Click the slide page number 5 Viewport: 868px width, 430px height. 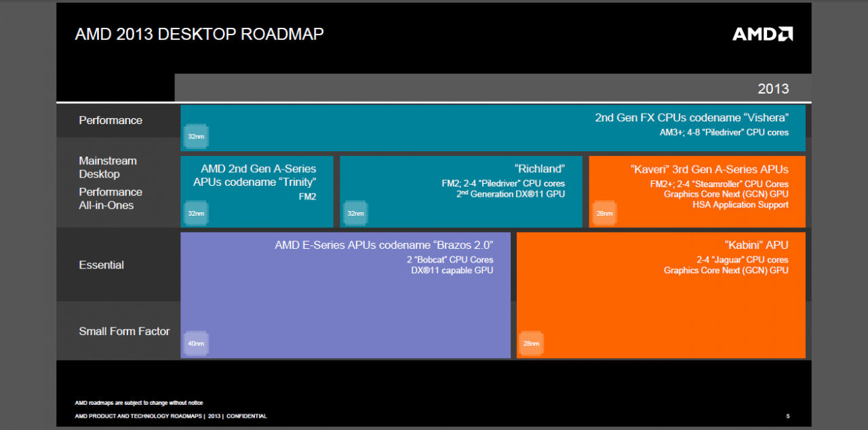pyautogui.click(x=787, y=416)
